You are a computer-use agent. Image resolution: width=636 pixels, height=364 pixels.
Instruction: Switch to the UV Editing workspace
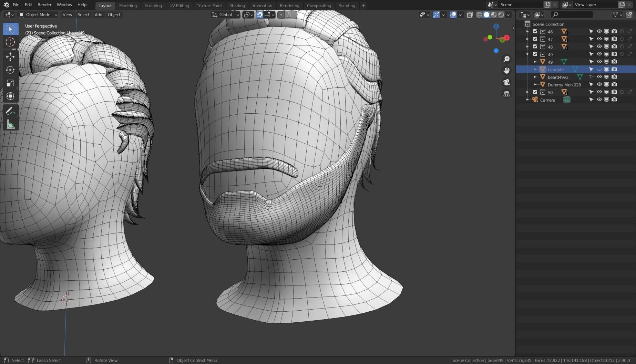tap(179, 6)
